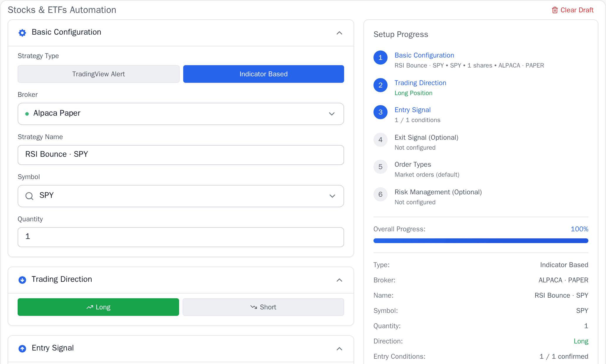Click the '1 / 1 confirmed' value
Viewport: 606px width, 364px height.
coord(564,356)
